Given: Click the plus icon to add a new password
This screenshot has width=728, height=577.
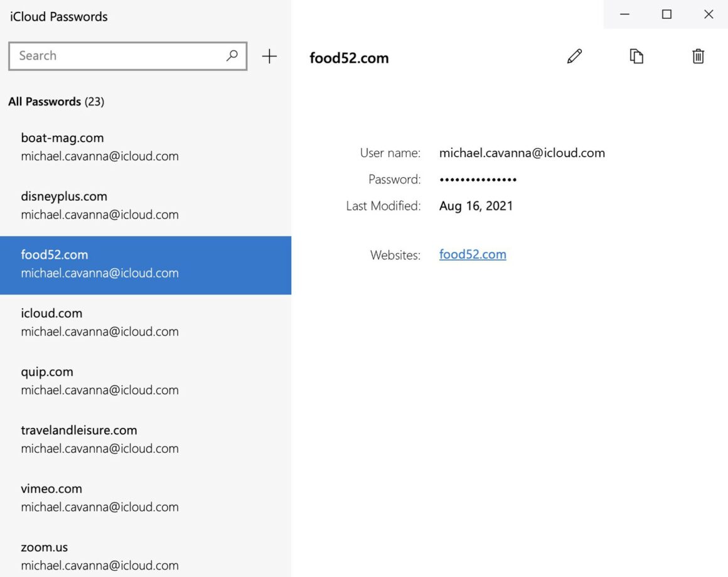Looking at the screenshot, I should tap(269, 56).
